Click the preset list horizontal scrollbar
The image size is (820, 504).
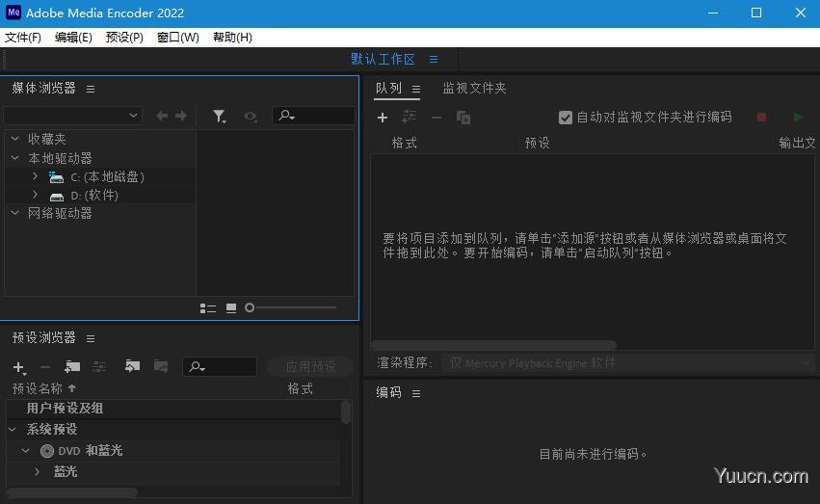click(x=72, y=492)
